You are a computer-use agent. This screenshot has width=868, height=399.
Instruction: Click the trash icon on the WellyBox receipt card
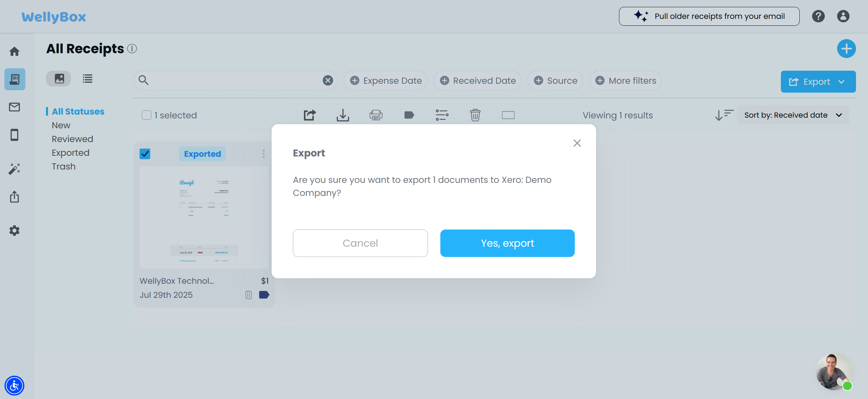(249, 295)
